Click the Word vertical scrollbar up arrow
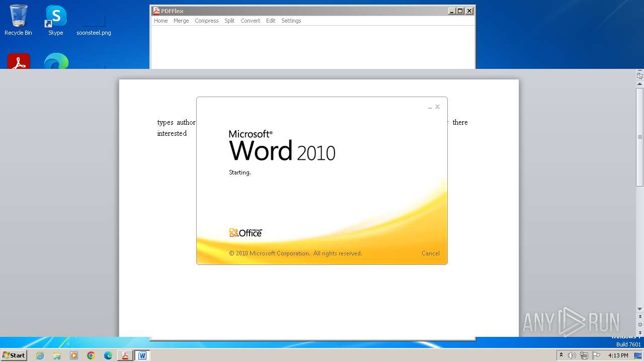Screen dimensions: 644x362 point(640,84)
